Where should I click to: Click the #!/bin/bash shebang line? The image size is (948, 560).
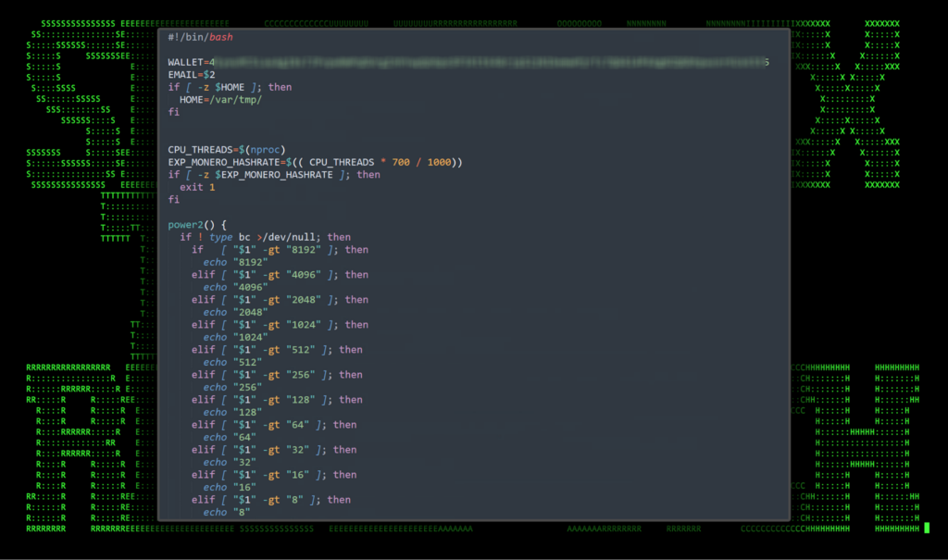point(201,37)
